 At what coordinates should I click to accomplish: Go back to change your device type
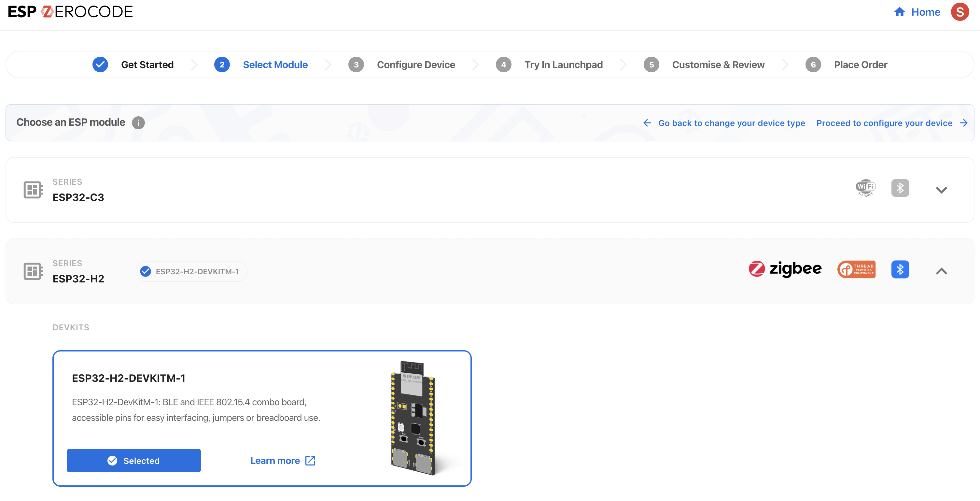point(732,123)
